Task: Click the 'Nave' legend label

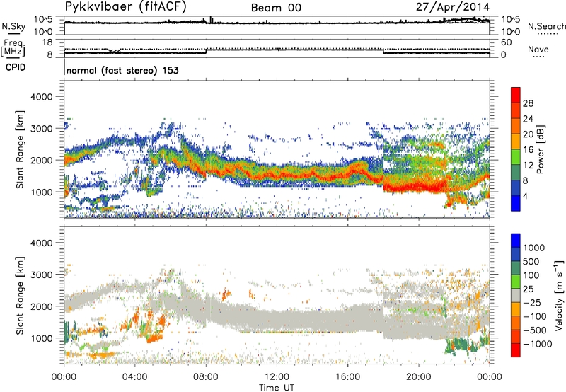Action: coord(538,49)
